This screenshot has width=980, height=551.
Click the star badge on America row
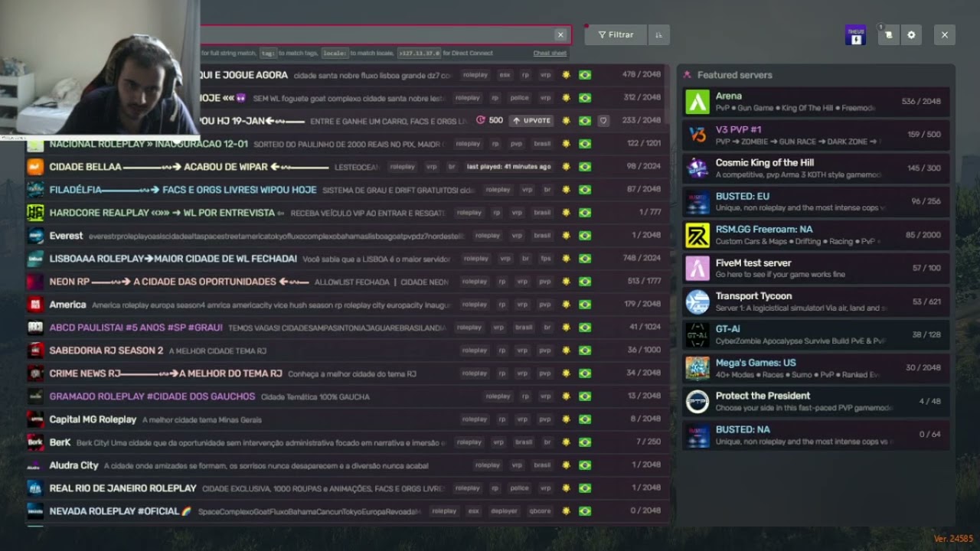point(566,305)
